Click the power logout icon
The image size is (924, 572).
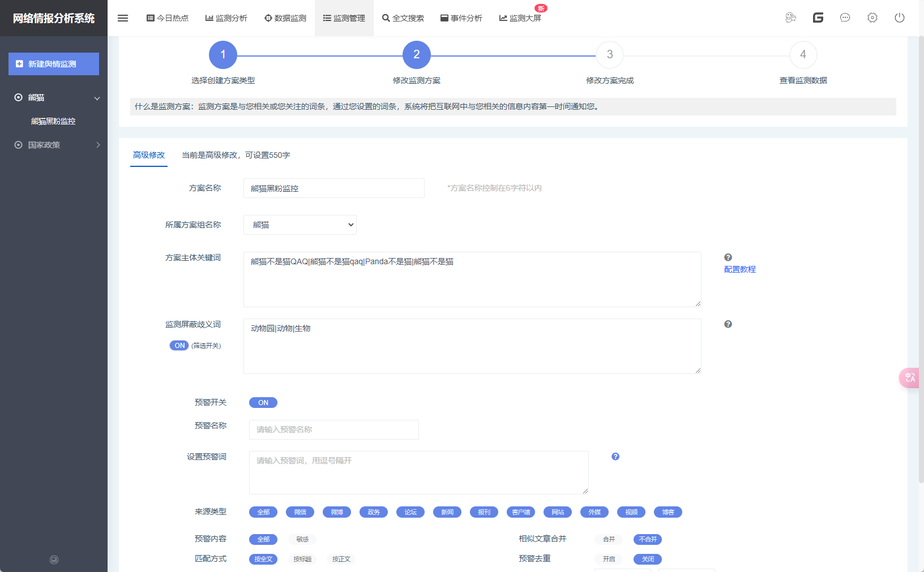(x=900, y=18)
